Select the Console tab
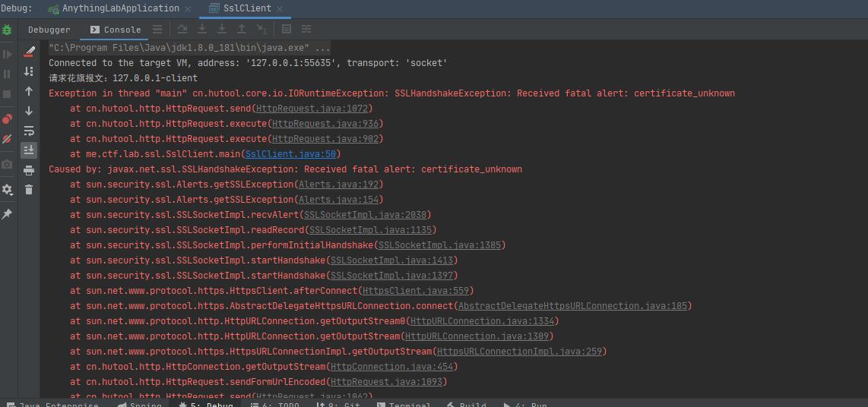This screenshot has height=407, width=868. (x=116, y=30)
